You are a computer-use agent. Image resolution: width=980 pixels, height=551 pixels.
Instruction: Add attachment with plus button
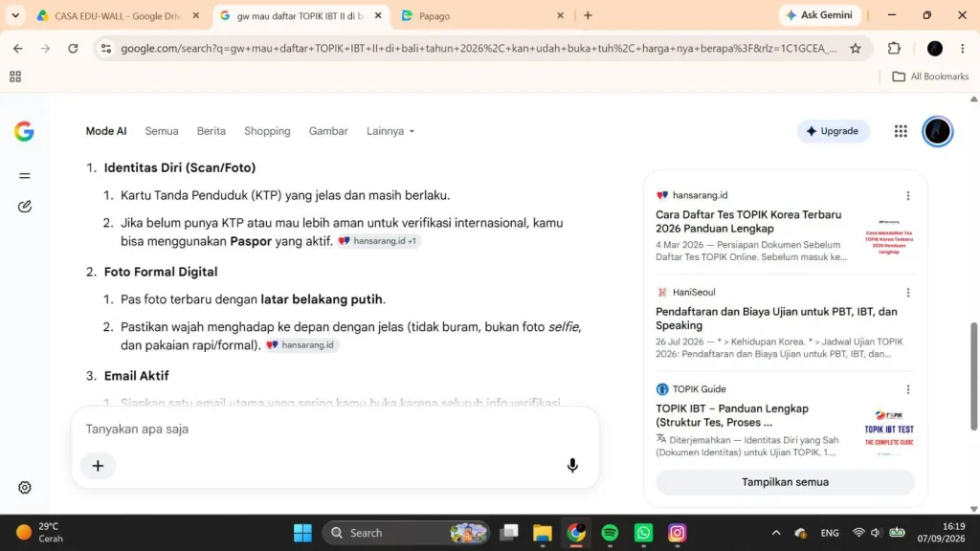click(98, 466)
